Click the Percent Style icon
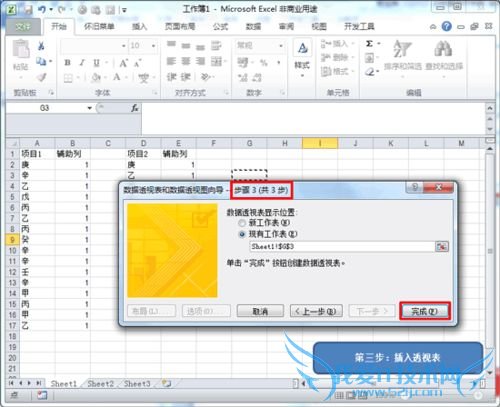The width and height of the screenshot is (500, 407). click(x=264, y=62)
